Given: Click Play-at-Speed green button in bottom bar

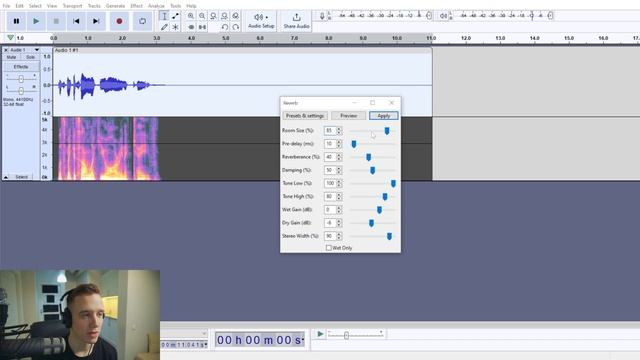Looking at the screenshot, I should pos(320,334).
